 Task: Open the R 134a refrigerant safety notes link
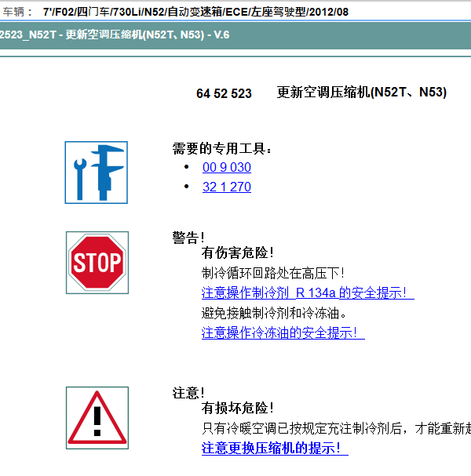coord(308,293)
